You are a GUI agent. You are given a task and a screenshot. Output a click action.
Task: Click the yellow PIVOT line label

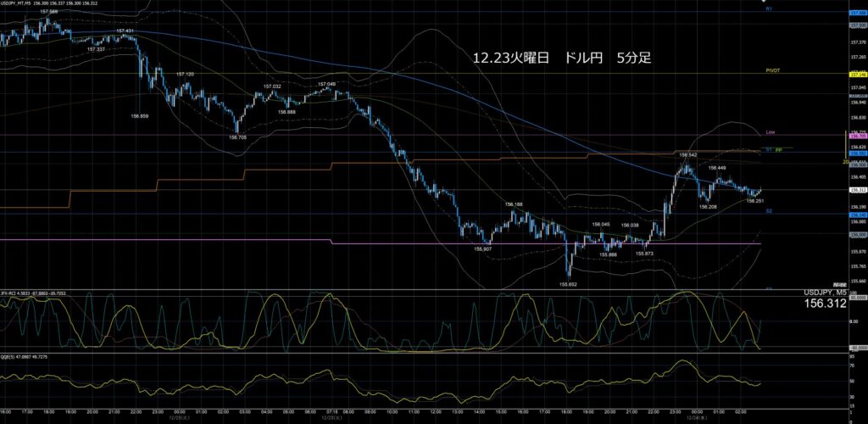click(772, 71)
